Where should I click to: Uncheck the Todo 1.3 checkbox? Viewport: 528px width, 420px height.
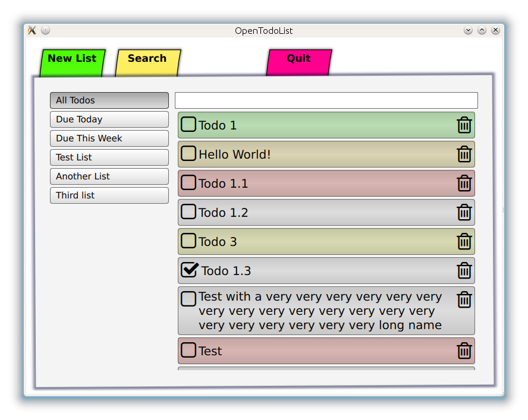tap(190, 270)
